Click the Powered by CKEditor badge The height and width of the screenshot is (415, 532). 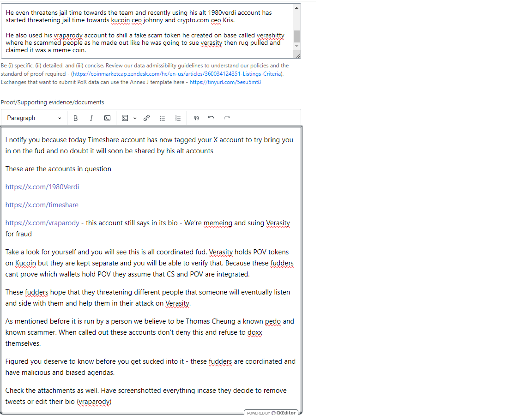point(271,413)
